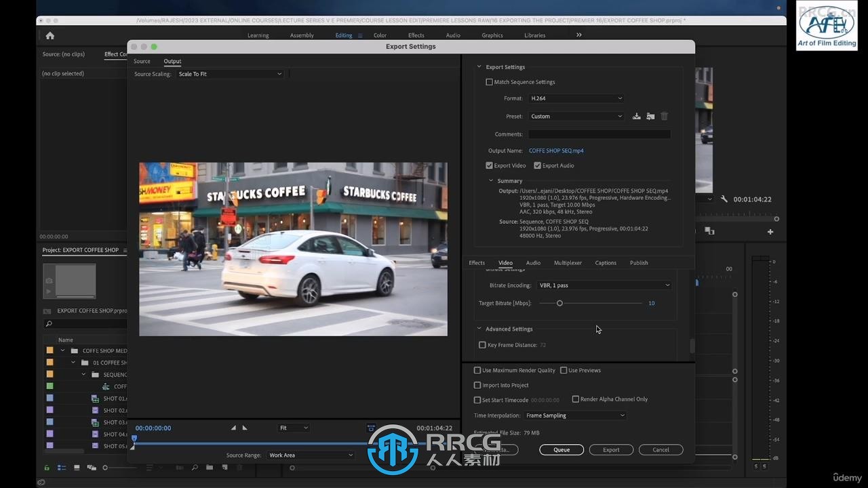
Task: Click the Project panel zoom slider handle
Action: pyautogui.click(x=105, y=468)
